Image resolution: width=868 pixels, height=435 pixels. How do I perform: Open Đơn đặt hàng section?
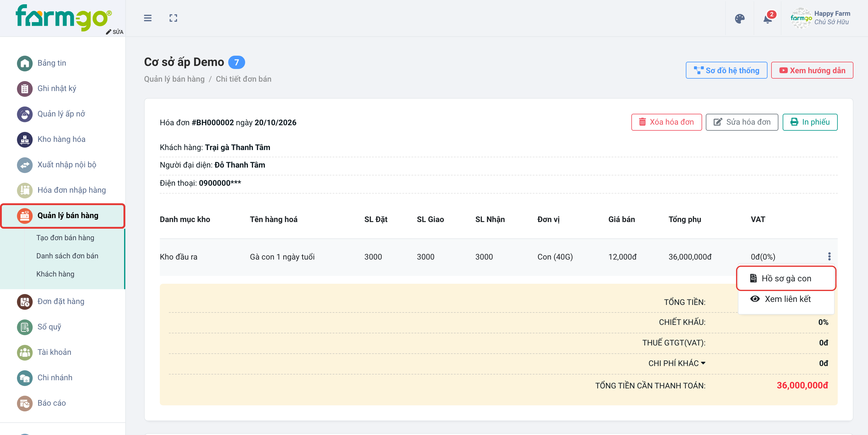61,301
